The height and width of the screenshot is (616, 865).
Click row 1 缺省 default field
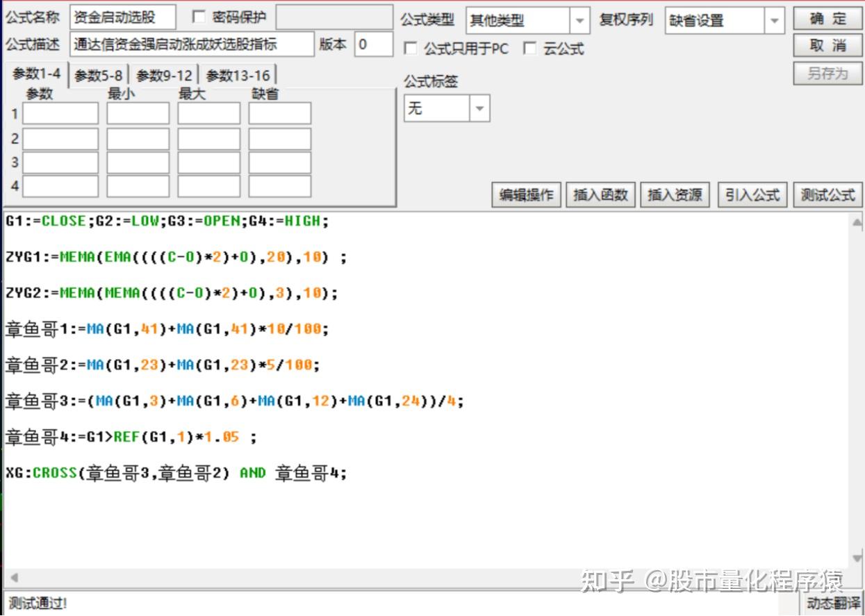(x=280, y=113)
